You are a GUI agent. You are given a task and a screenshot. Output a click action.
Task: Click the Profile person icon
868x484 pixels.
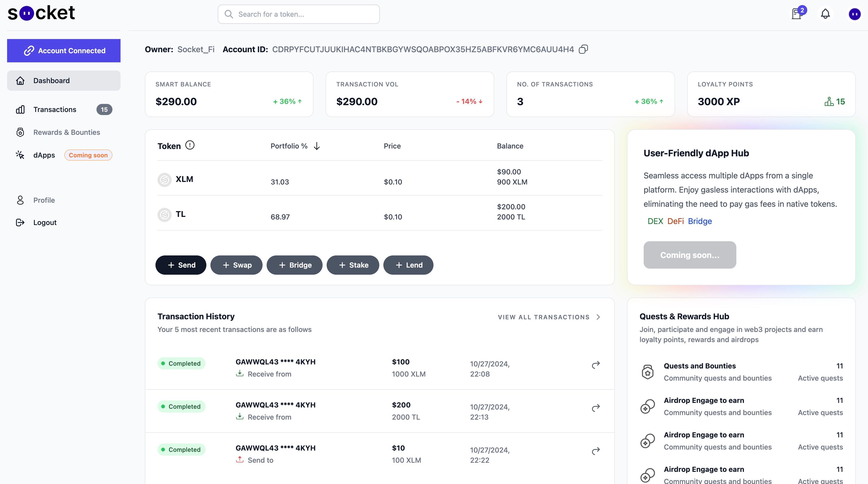click(x=20, y=200)
